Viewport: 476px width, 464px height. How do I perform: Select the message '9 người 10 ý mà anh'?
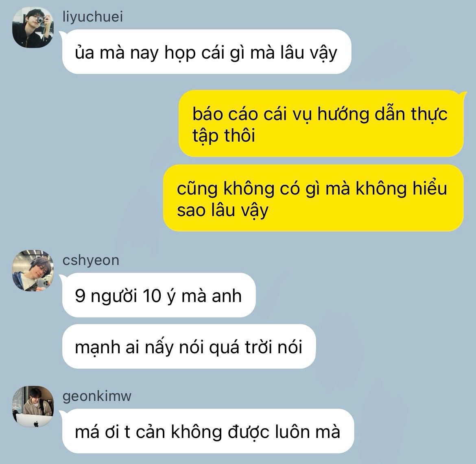(159, 295)
